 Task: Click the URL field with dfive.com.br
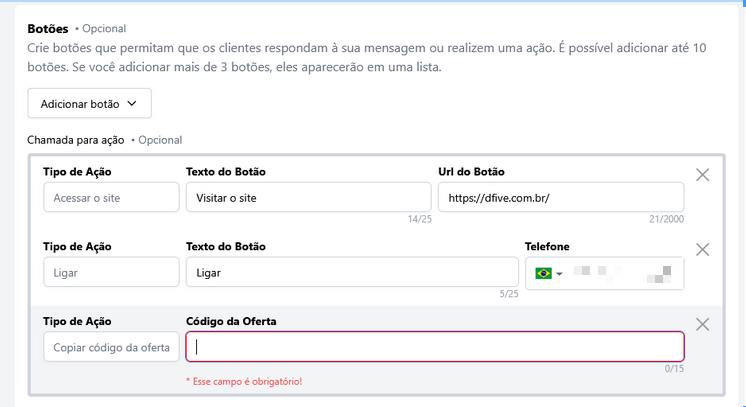pos(560,198)
